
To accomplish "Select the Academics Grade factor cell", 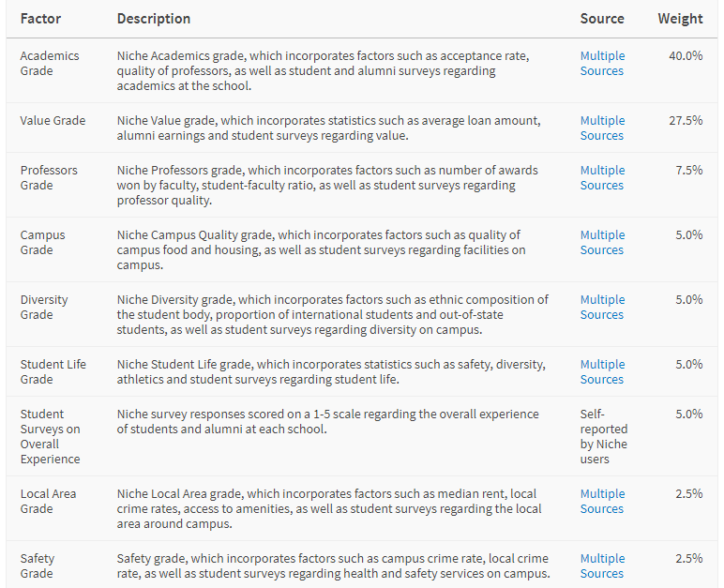I will [50, 63].
